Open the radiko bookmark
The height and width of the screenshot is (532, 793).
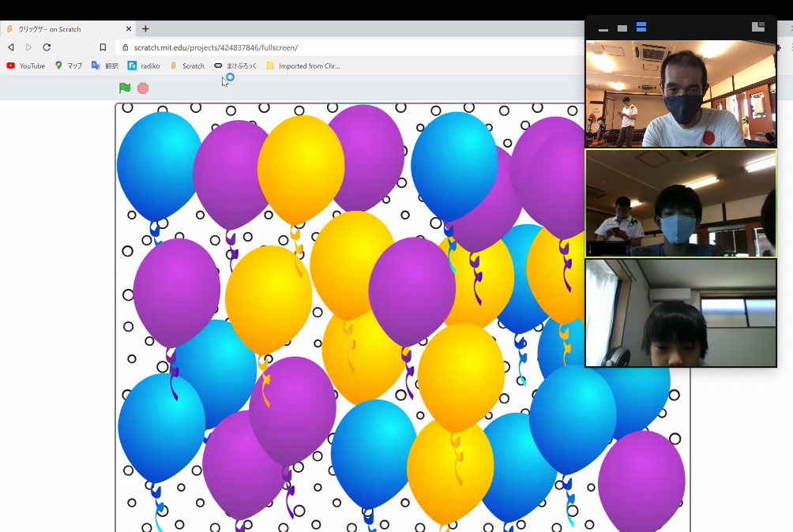tap(144, 66)
